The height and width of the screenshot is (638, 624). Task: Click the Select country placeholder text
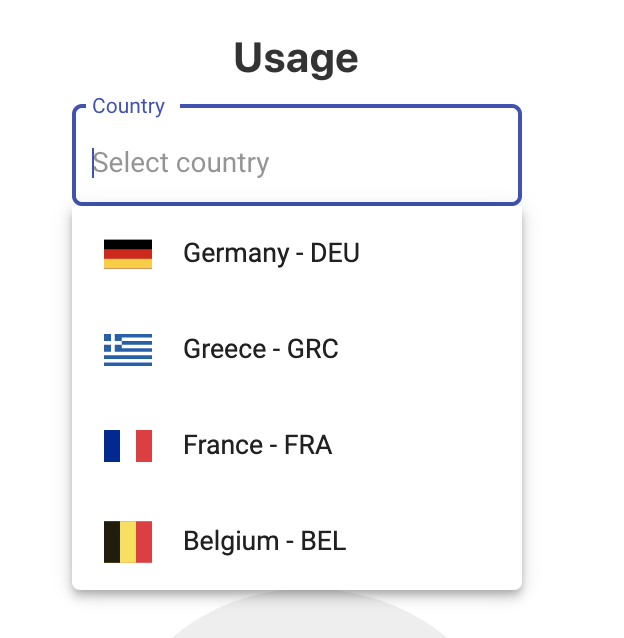point(181,163)
